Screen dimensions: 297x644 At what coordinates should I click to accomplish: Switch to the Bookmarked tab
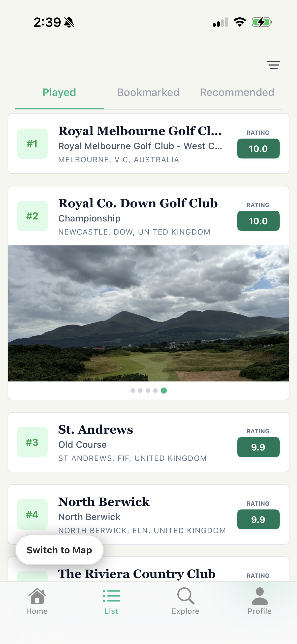tap(148, 92)
